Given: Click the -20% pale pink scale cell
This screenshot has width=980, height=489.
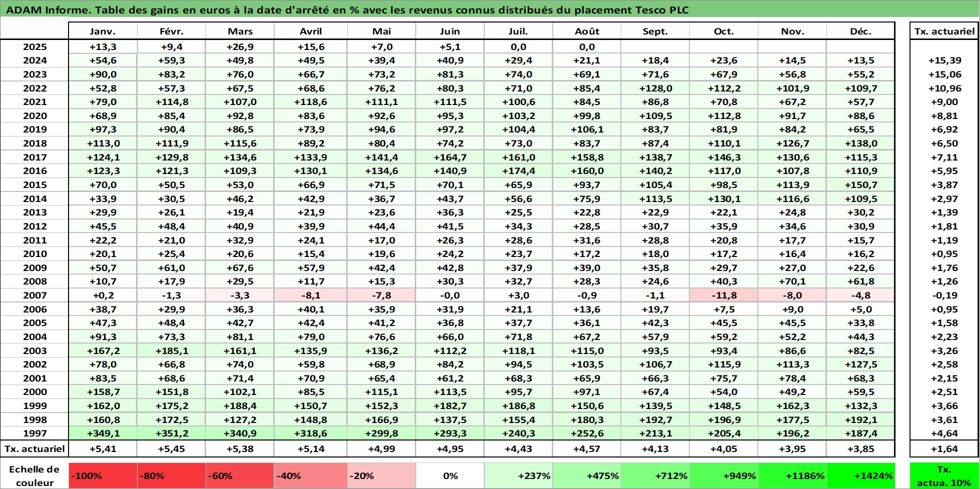Looking at the screenshot, I should (381, 476).
